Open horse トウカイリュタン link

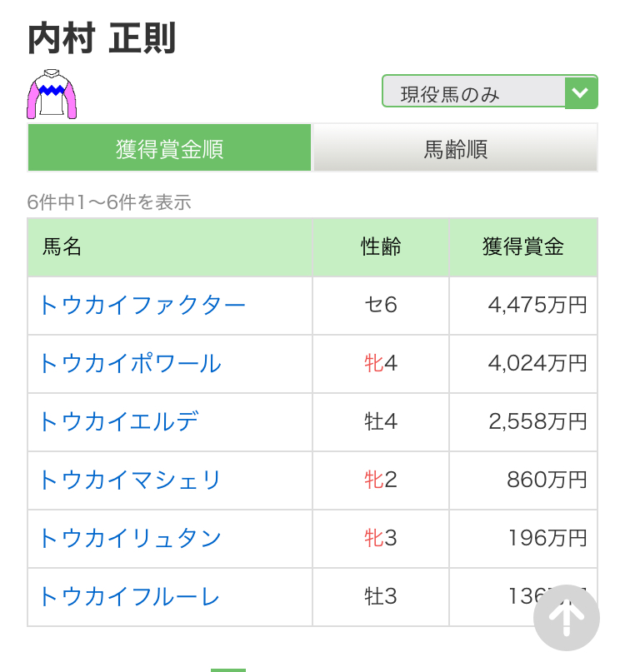click(x=130, y=538)
